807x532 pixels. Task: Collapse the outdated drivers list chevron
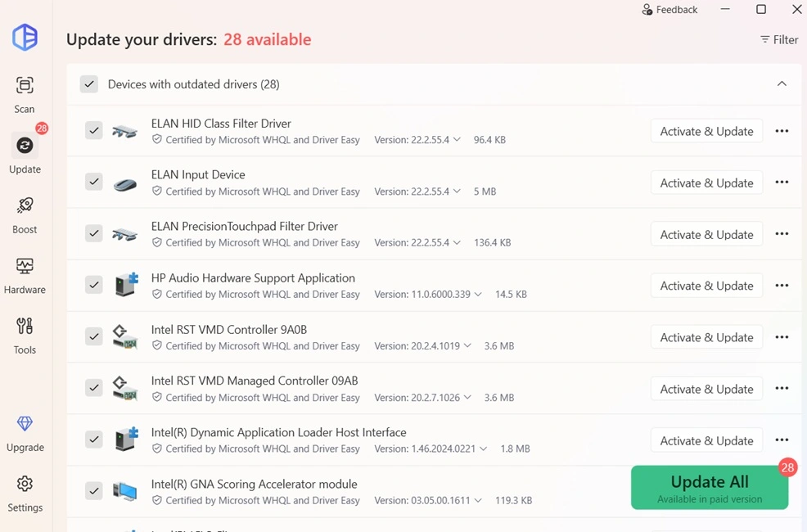(782, 83)
